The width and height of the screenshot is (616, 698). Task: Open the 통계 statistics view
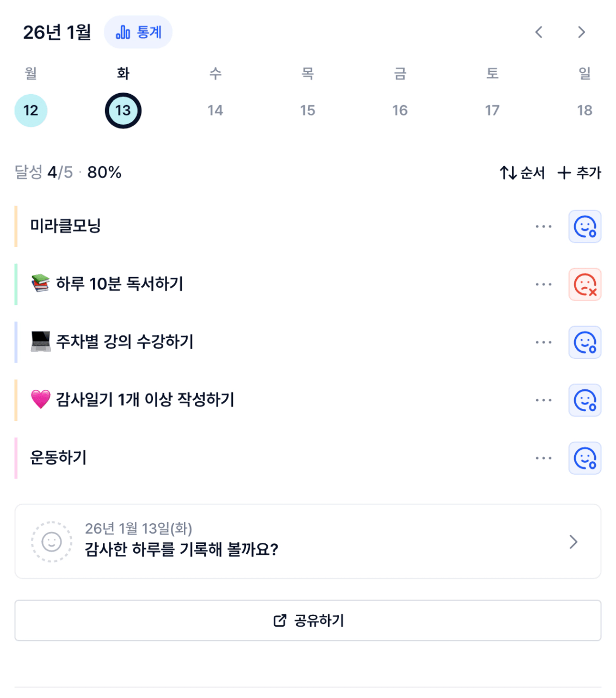coord(138,33)
